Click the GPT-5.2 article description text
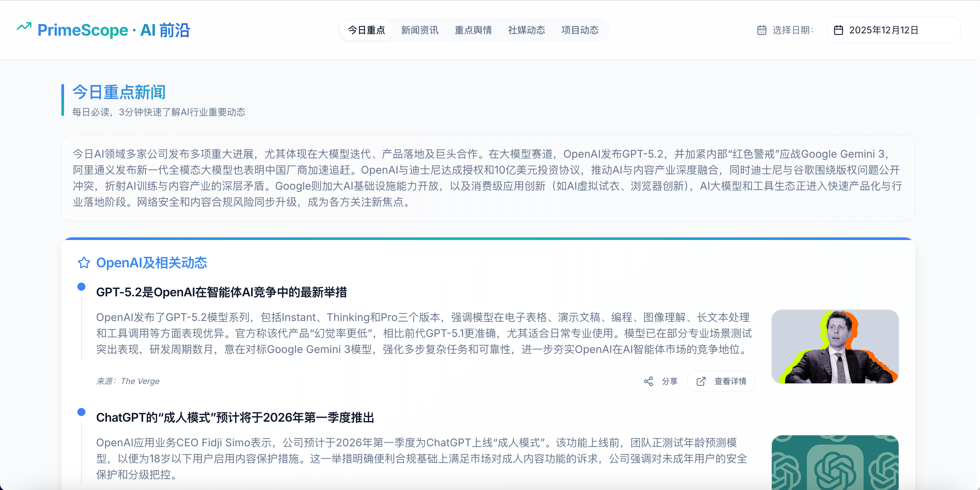Viewport: 980px width, 490px height. tap(424, 333)
